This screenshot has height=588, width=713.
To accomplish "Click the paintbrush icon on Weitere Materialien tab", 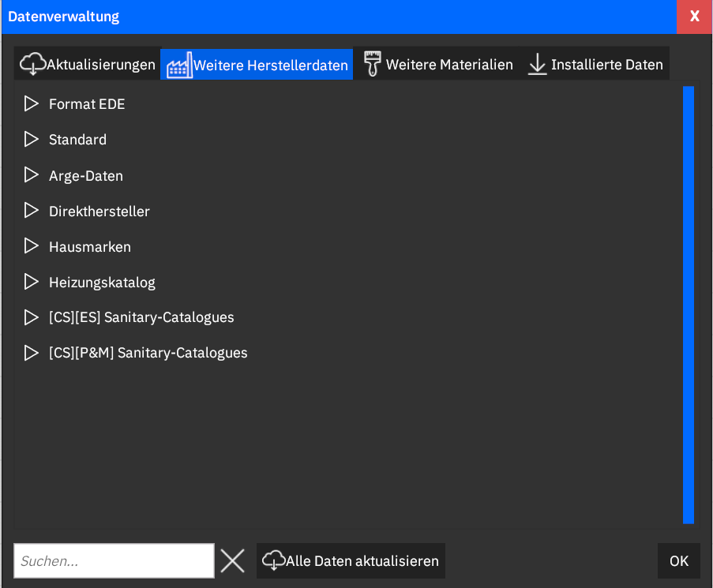I will 373,64.
